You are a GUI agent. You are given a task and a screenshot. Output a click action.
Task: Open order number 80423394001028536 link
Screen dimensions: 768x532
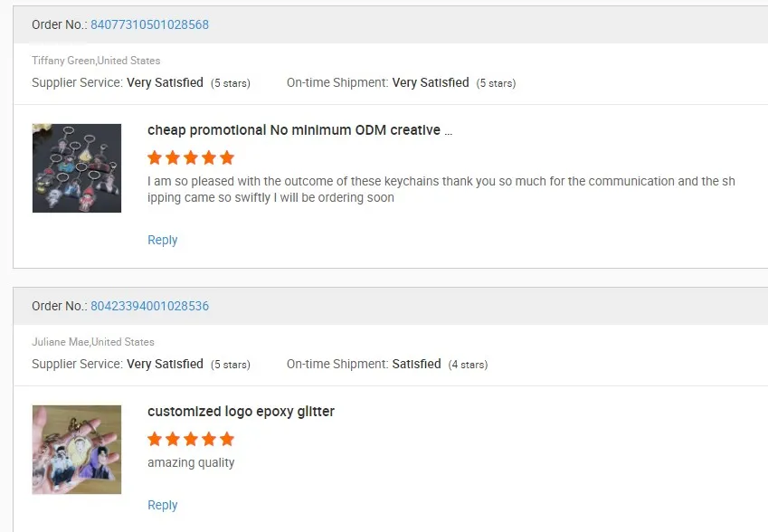pyautogui.click(x=149, y=306)
